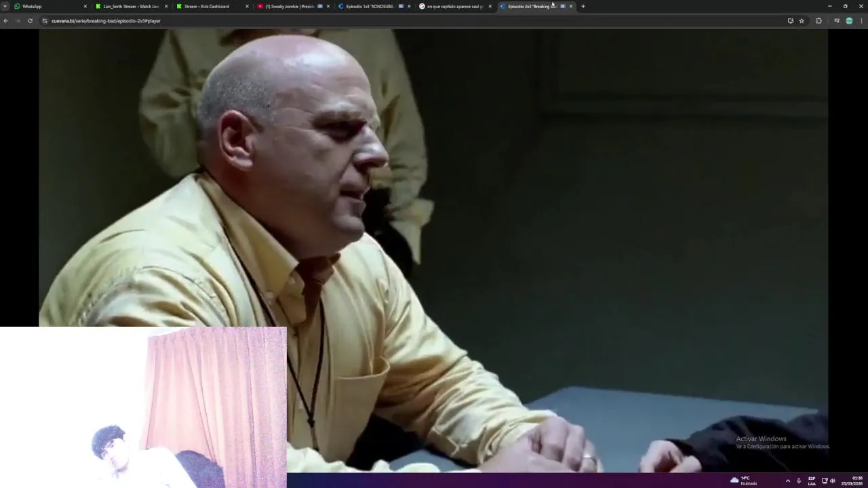Close the Episodio 2x3 Breaking Bad tab
This screenshot has height=488, width=868.
pyautogui.click(x=571, y=6)
